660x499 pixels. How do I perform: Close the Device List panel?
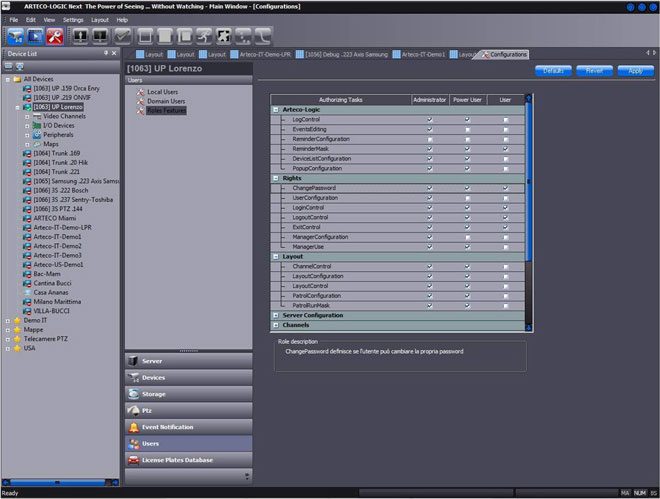[x=114, y=53]
